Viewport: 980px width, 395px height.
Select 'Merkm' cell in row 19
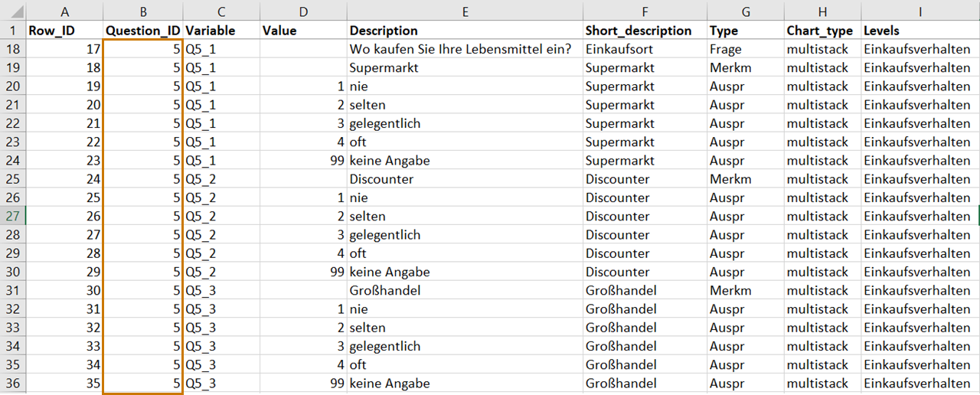click(x=746, y=67)
